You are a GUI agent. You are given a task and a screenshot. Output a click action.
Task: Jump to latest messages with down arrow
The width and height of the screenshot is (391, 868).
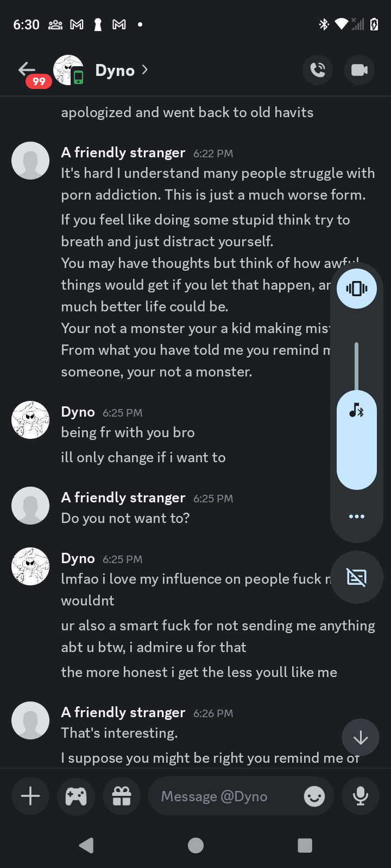click(x=361, y=738)
